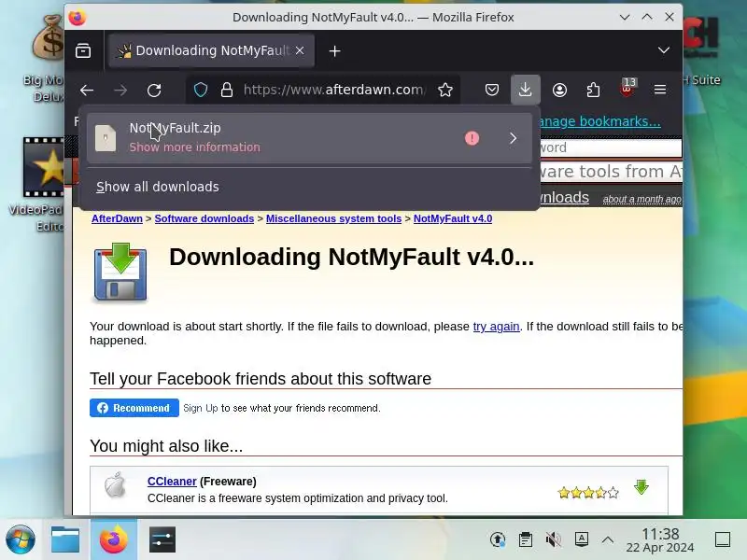Click the keyboard layout tray icon

coord(582,539)
